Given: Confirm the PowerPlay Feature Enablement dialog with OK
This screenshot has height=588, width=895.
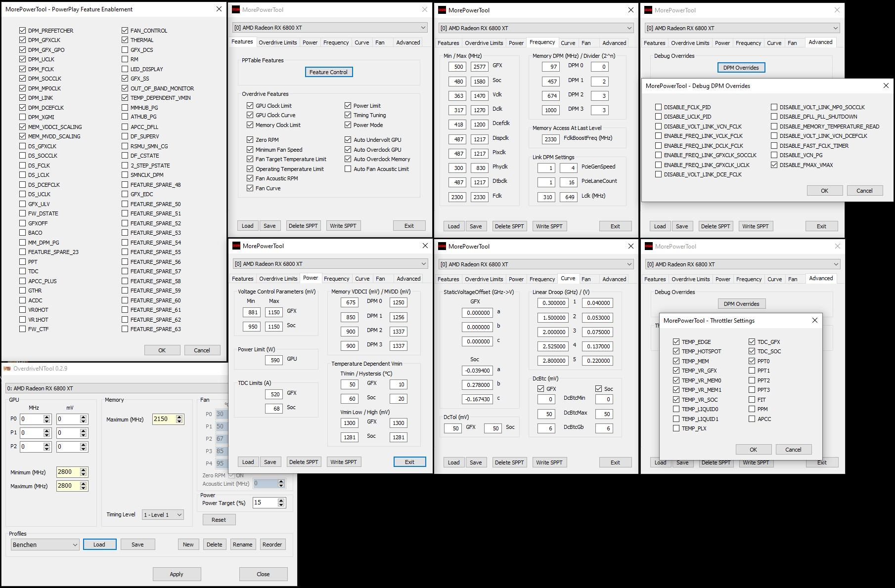Looking at the screenshot, I should point(162,350).
